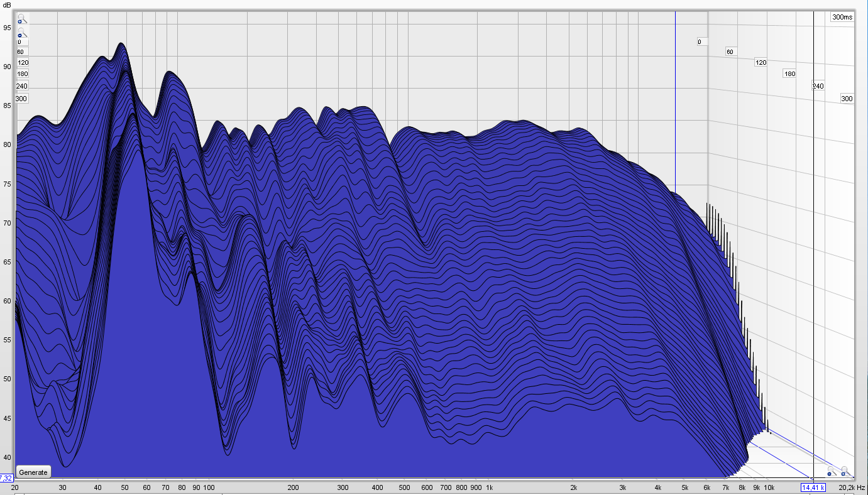Click the 300 ms marker on the right depth axis
The image size is (868, 495).
[x=847, y=99]
